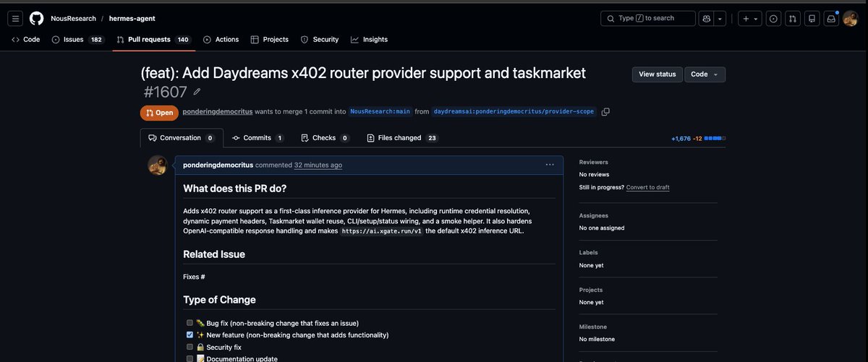Open the Issues tab
Image resolution: width=868 pixels, height=362 pixels.
click(77, 40)
